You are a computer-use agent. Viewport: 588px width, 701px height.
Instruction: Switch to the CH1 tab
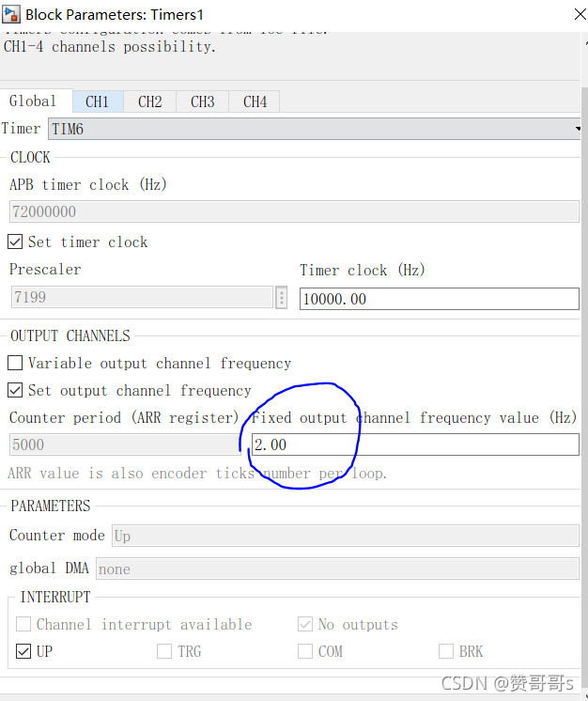click(x=98, y=101)
